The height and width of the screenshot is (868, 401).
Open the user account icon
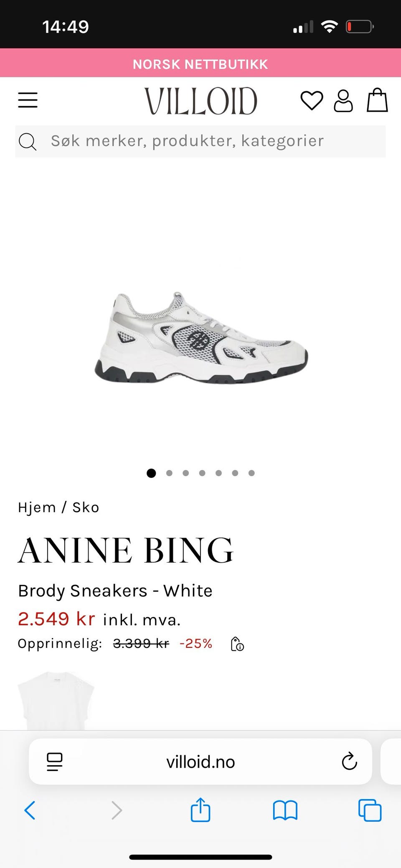343,101
